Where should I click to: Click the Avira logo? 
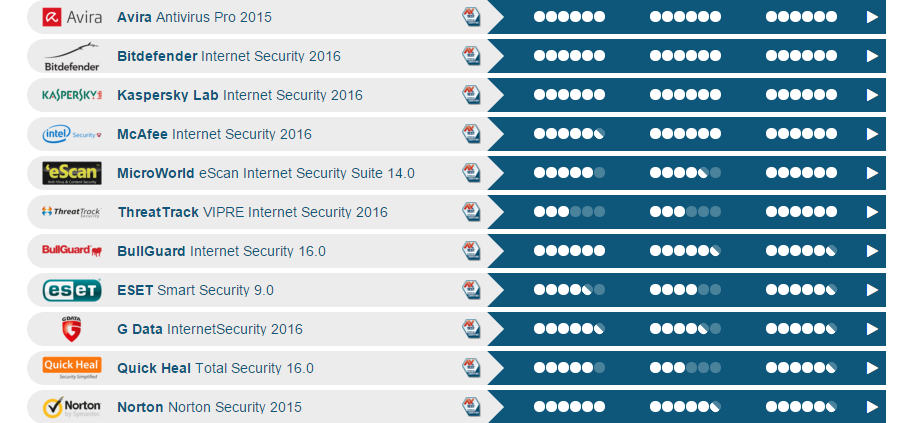click(72, 17)
